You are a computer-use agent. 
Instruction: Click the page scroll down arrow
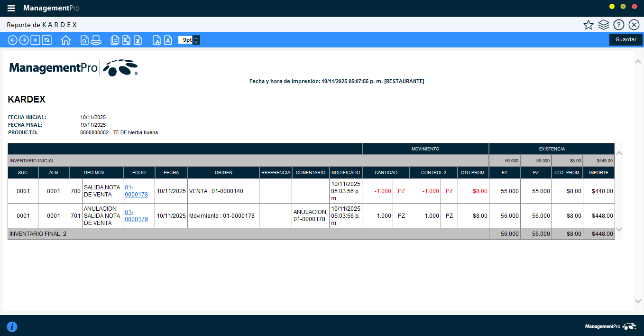click(638, 301)
